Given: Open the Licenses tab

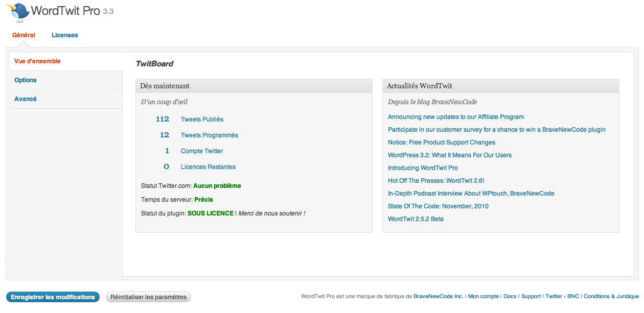Looking at the screenshot, I should (65, 35).
